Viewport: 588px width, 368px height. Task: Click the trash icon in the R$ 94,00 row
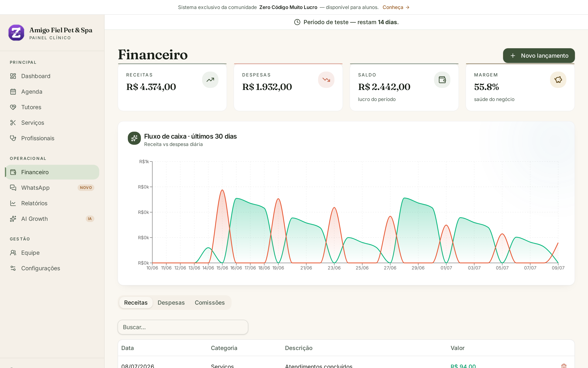point(564,366)
